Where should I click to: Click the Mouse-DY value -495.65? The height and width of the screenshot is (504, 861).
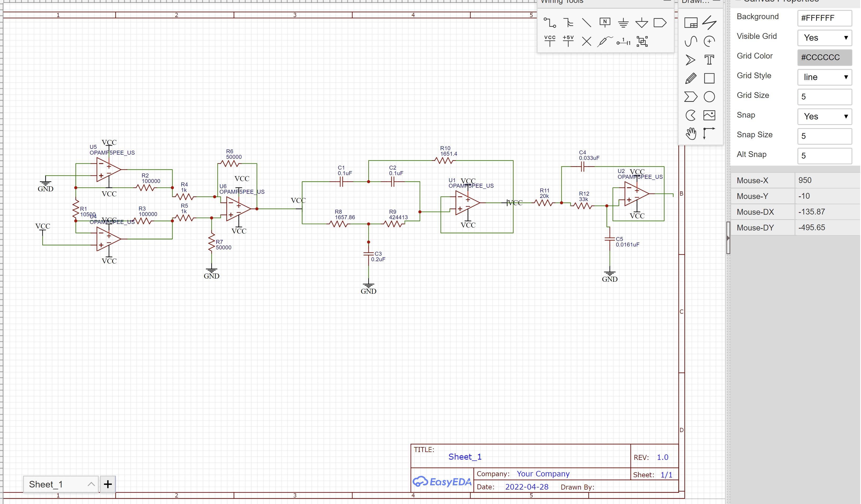811,227
